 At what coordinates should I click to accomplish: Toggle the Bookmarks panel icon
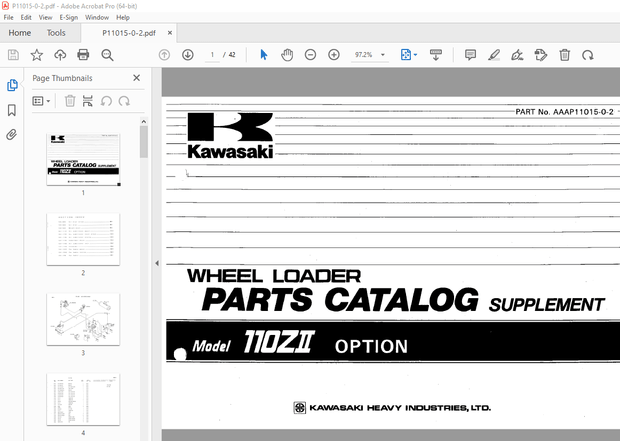pos(12,110)
